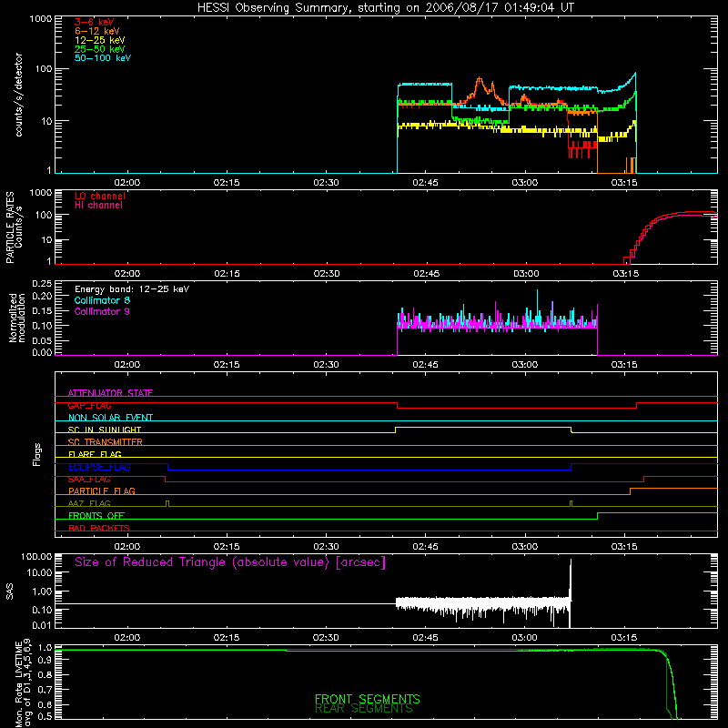This screenshot has width=728, height=728.
Task: Click the GAP_FLAG label
Action: (x=89, y=405)
